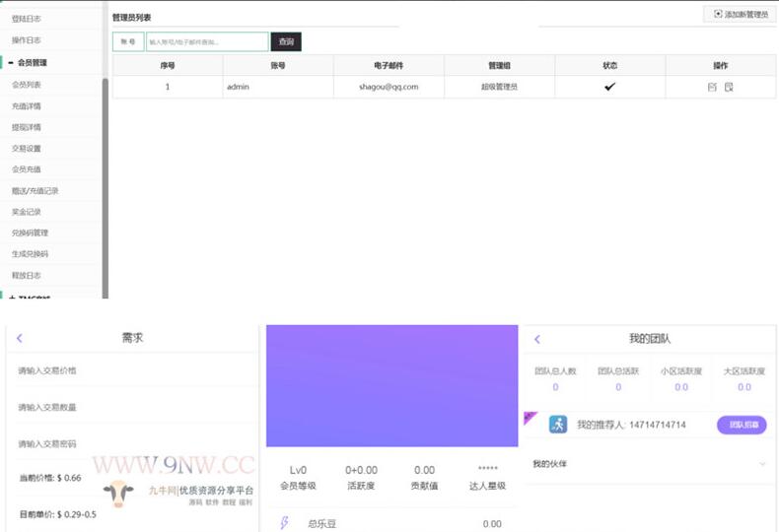Viewport: 779px width, 532px height.
Task: Open 兑换码管理 in the sidebar
Action: (30, 233)
